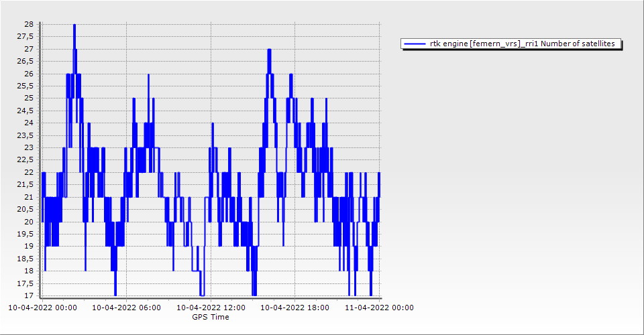Select the '10-04-2022 00:00' x-axis label

point(42,308)
